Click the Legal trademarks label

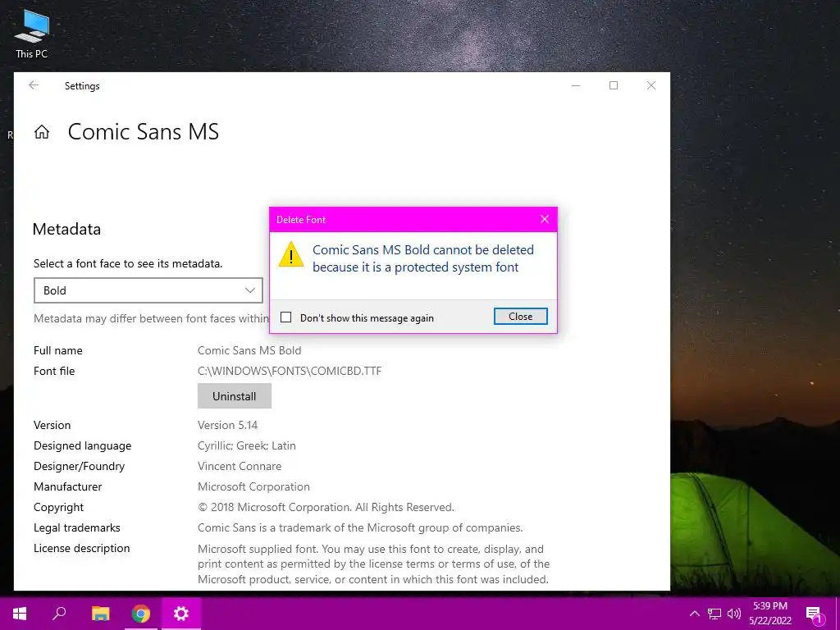(76, 527)
